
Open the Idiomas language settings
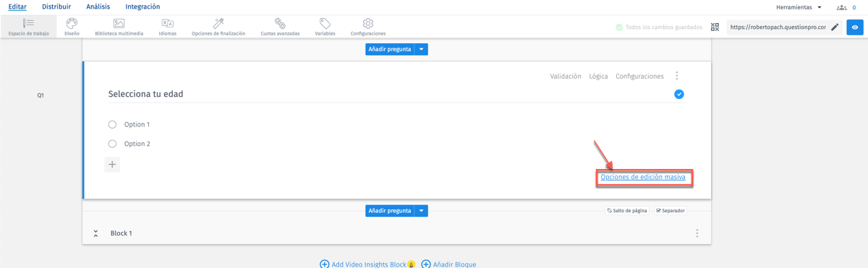coord(167,27)
